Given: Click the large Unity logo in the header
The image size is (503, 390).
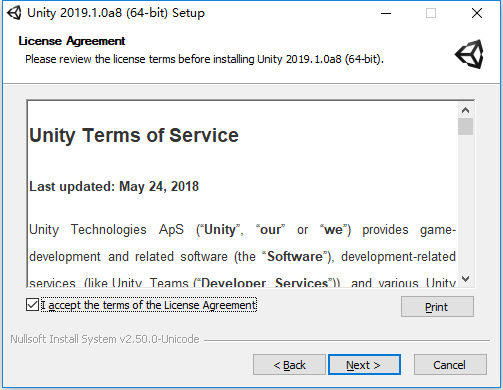Looking at the screenshot, I should pyautogui.click(x=469, y=54).
